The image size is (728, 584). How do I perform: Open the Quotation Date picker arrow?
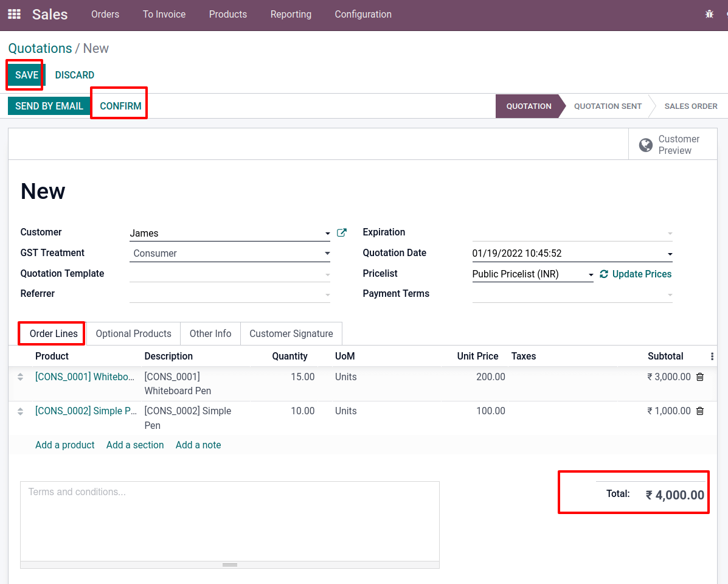coord(670,254)
